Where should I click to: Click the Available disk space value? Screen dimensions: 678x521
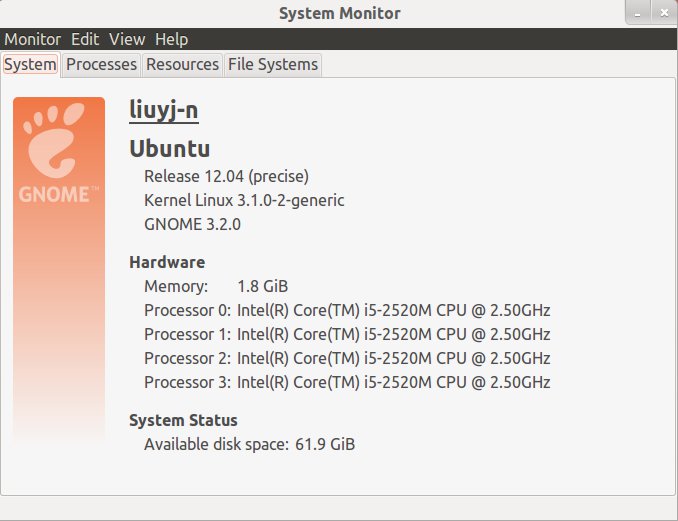tap(325, 444)
